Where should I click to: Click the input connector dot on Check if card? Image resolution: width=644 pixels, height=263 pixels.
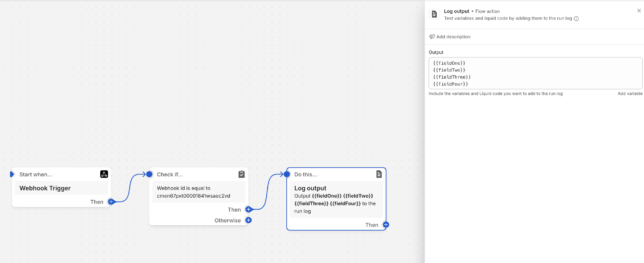tap(149, 174)
